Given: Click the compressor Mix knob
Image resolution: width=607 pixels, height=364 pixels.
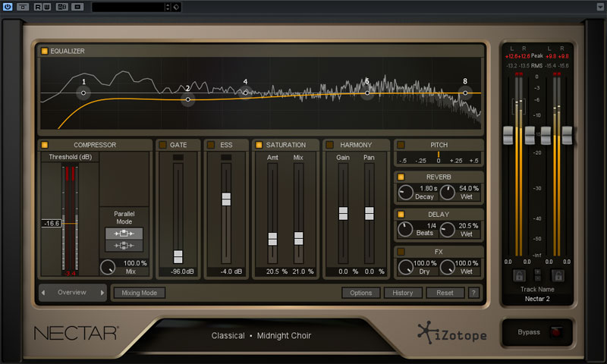Looking at the screenshot, I should pyautogui.click(x=108, y=267).
